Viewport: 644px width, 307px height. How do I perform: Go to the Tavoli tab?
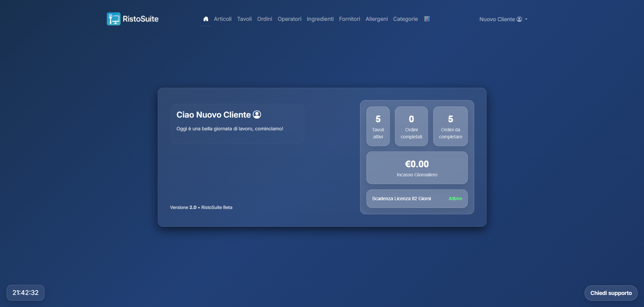tap(244, 19)
